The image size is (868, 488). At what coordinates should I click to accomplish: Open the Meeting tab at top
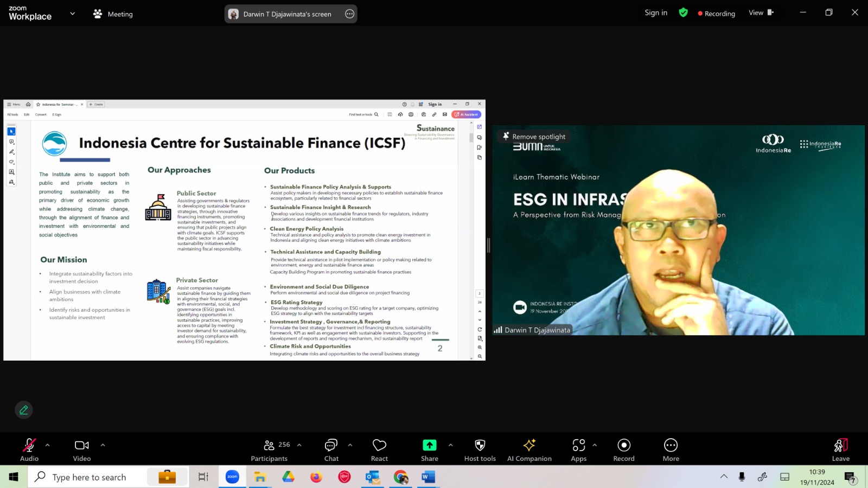113,14
